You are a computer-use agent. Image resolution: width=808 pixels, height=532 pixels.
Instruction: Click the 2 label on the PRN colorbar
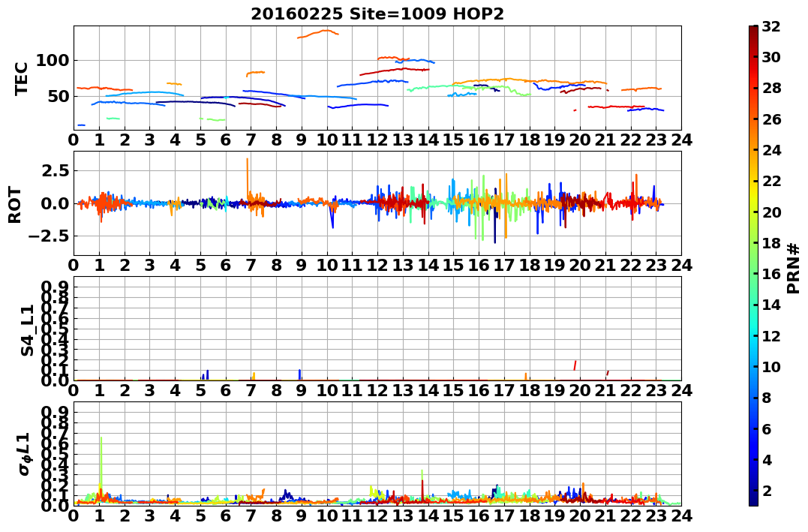pyautogui.click(x=766, y=490)
